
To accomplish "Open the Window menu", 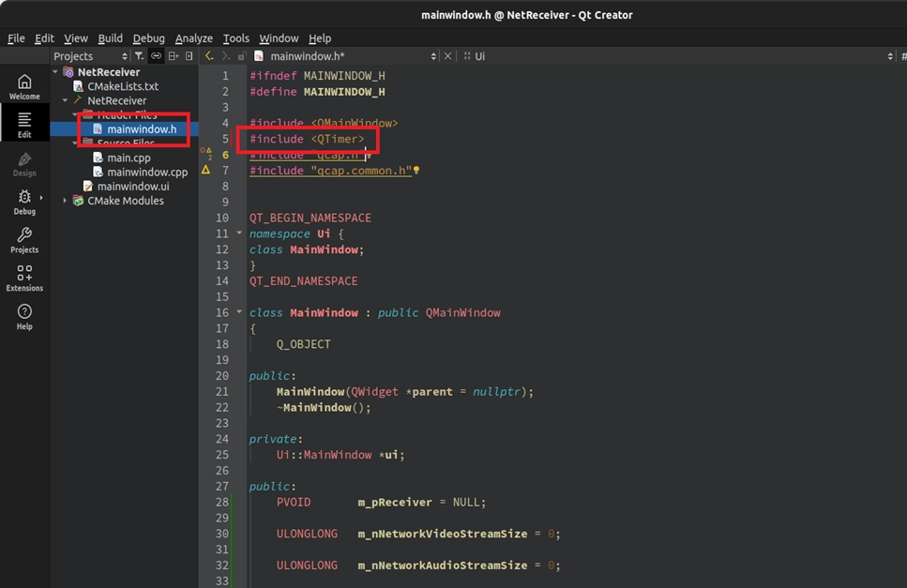I will click(x=279, y=38).
